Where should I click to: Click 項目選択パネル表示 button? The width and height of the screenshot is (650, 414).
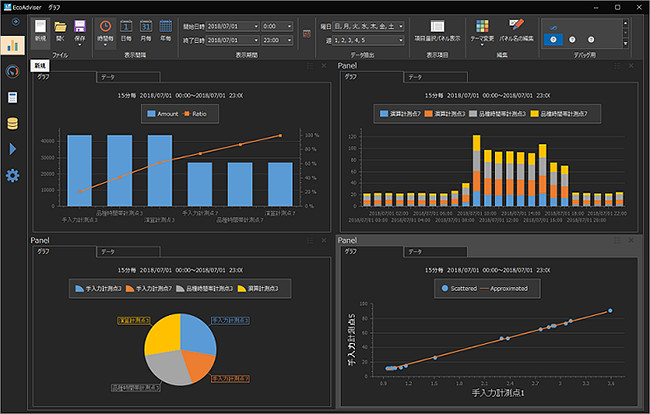click(437, 29)
